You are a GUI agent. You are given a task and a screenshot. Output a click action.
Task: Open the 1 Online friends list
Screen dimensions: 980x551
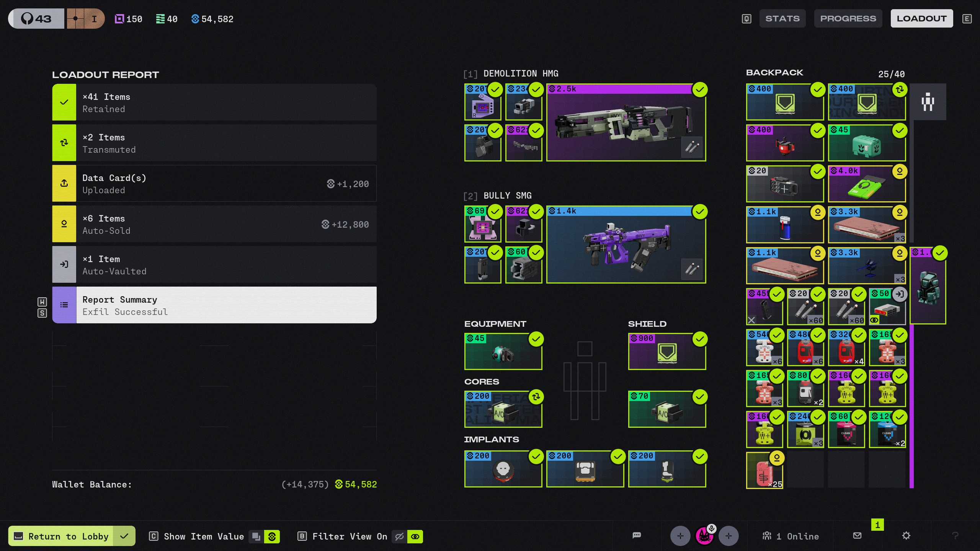tap(791, 536)
